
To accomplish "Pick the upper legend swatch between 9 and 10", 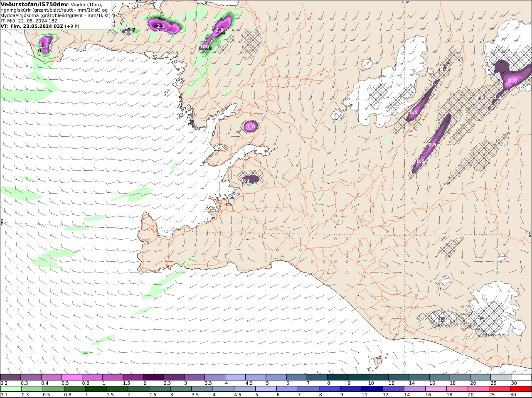I will (357, 377).
